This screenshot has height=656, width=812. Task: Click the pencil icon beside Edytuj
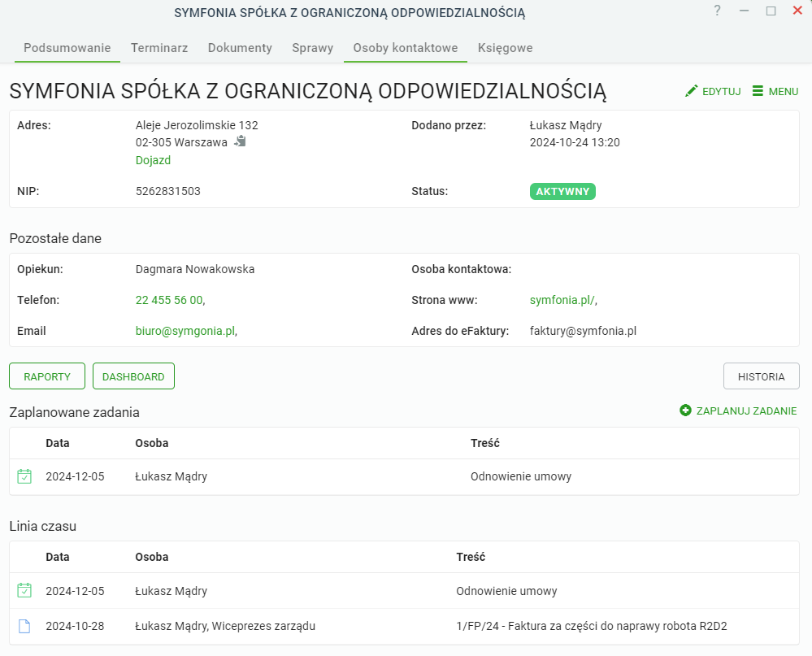pyautogui.click(x=691, y=91)
